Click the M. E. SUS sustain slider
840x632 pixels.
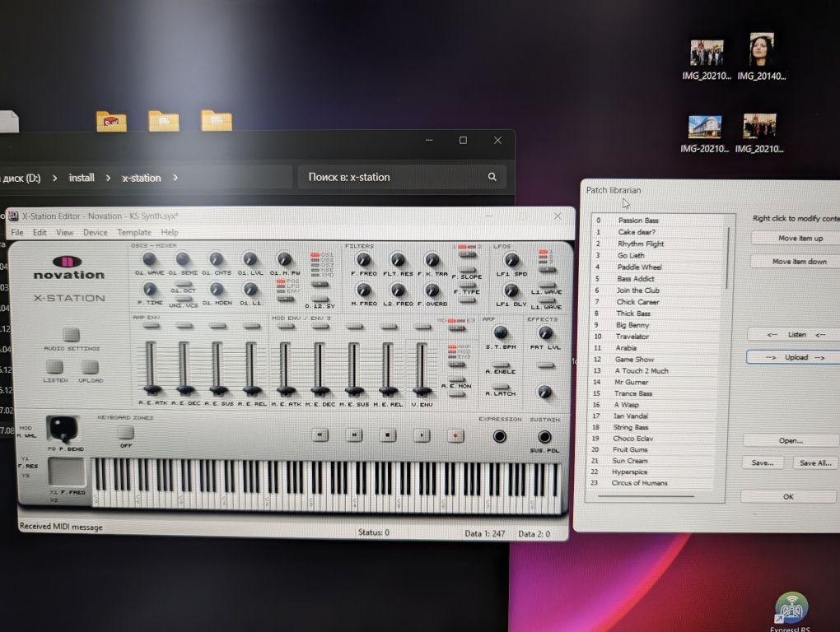(353, 389)
